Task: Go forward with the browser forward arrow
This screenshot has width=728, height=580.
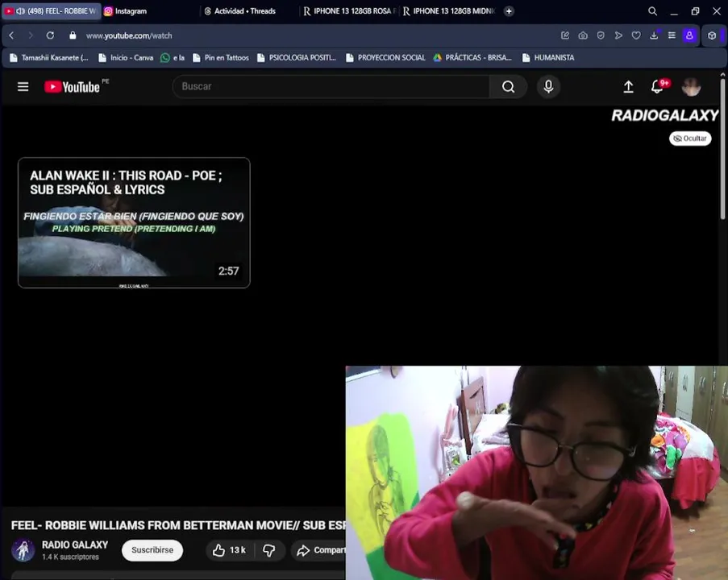Action: [x=31, y=35]
